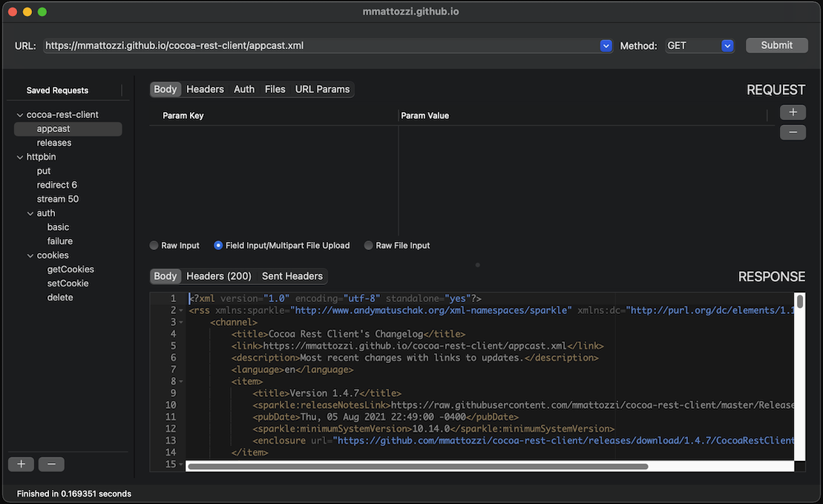Add a new saved request
This screenshot has width=823, height=504.
(x=21, y=464)
